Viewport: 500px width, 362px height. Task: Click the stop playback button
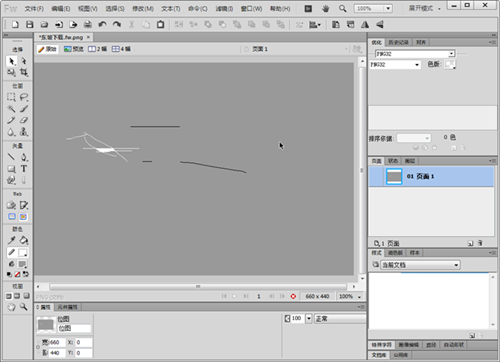coord(293,296)
